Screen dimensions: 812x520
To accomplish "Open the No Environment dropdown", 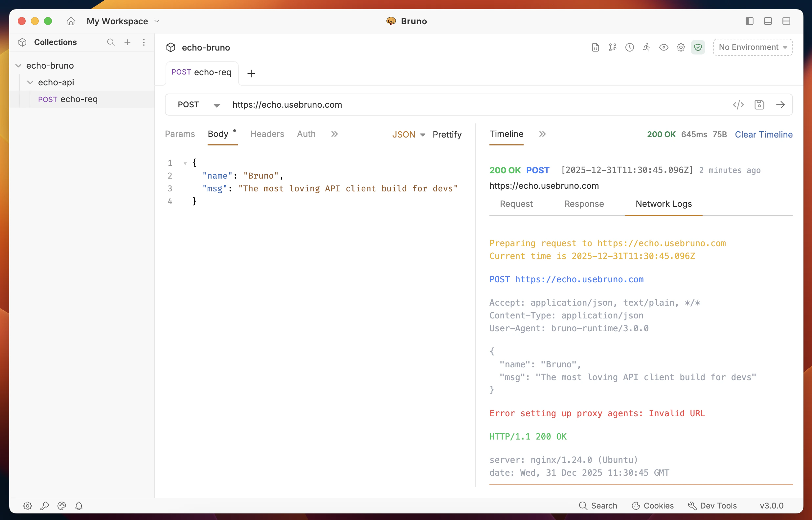I will pos(753,47).
